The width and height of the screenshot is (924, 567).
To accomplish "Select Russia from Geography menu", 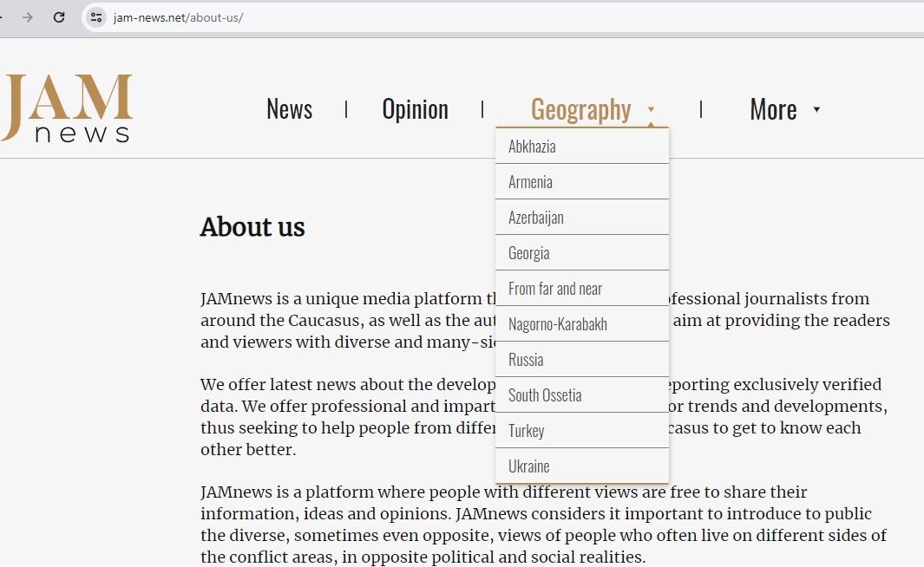I will [526, 360].
